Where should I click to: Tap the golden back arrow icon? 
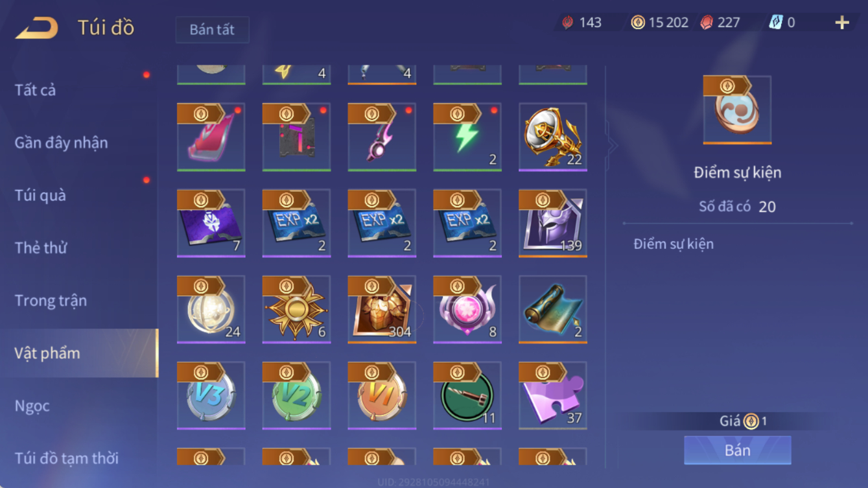pos(37,28)
